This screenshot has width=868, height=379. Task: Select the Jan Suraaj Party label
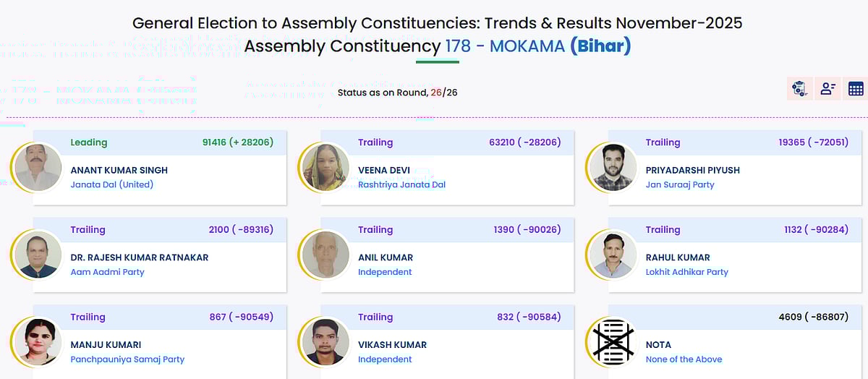click(x=679, y=184)
